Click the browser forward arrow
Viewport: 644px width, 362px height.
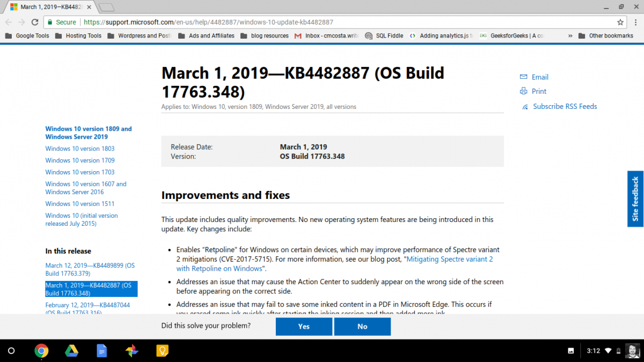pyautogui.click(x=21, y=22)
